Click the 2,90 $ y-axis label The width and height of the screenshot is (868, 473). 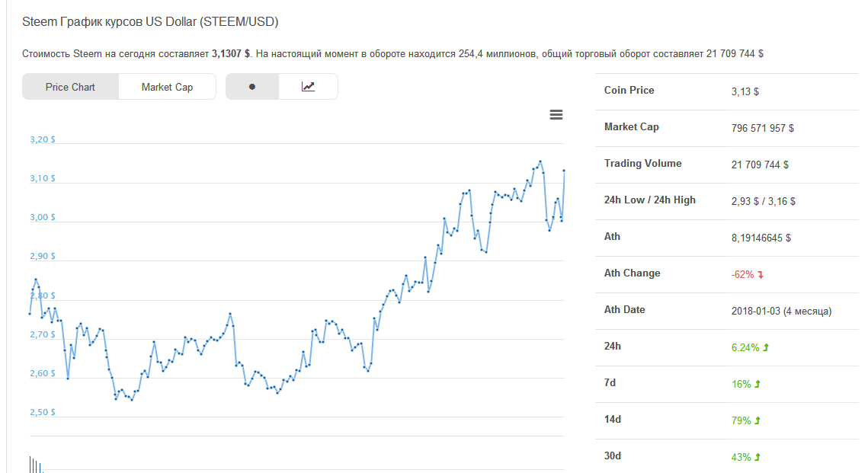click(x=43, y=256)
